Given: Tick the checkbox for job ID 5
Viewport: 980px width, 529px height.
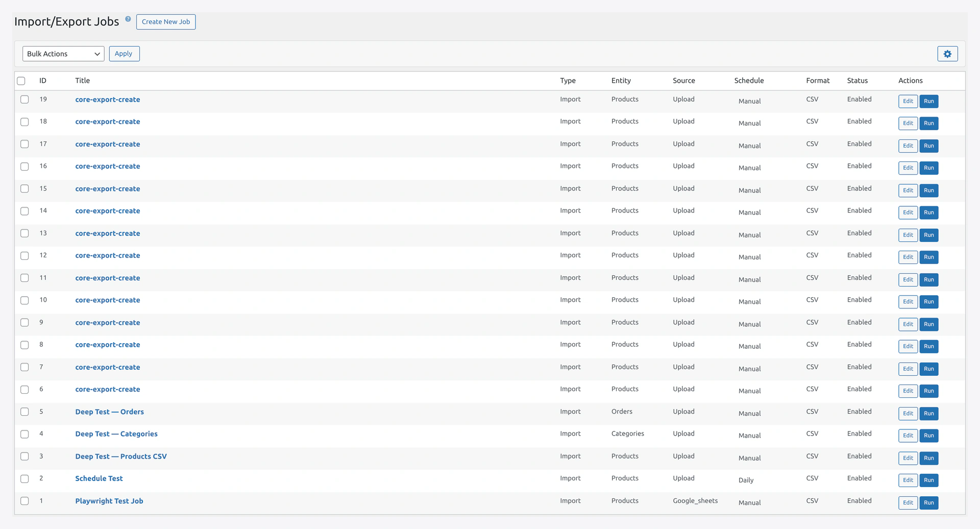Looking at the screenshot, I should [x=24, y=412].
